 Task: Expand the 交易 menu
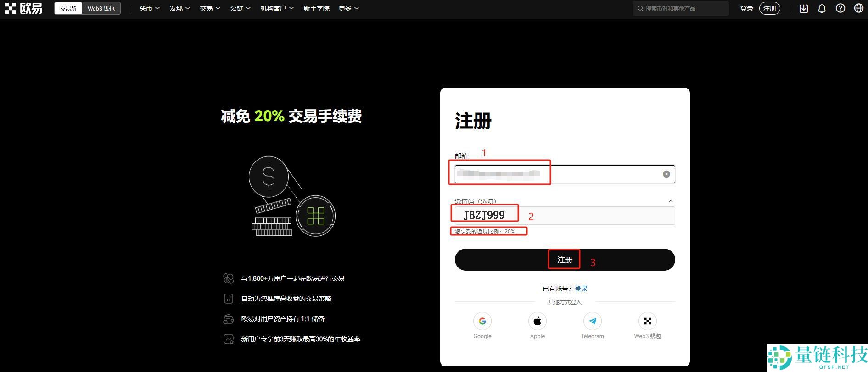[x=210, y=8]
